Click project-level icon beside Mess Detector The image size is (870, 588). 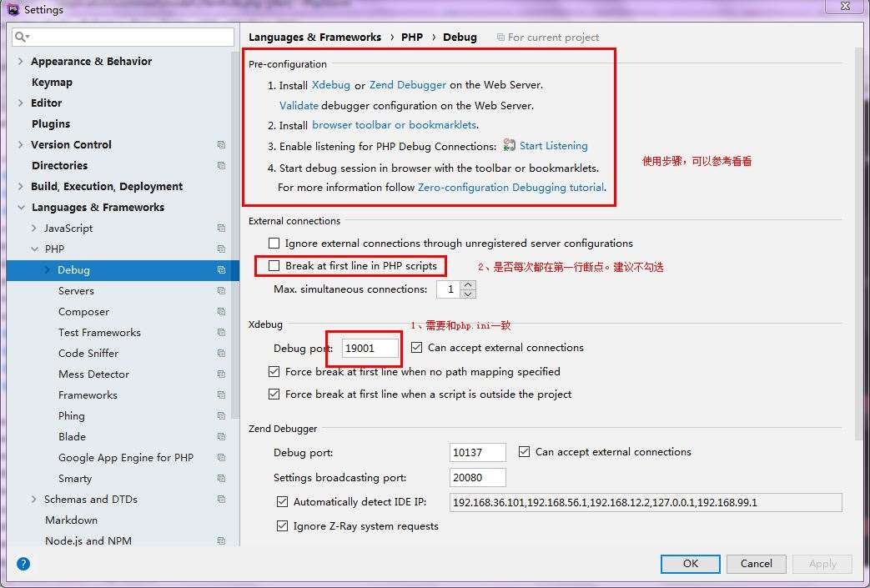[221, 374]
